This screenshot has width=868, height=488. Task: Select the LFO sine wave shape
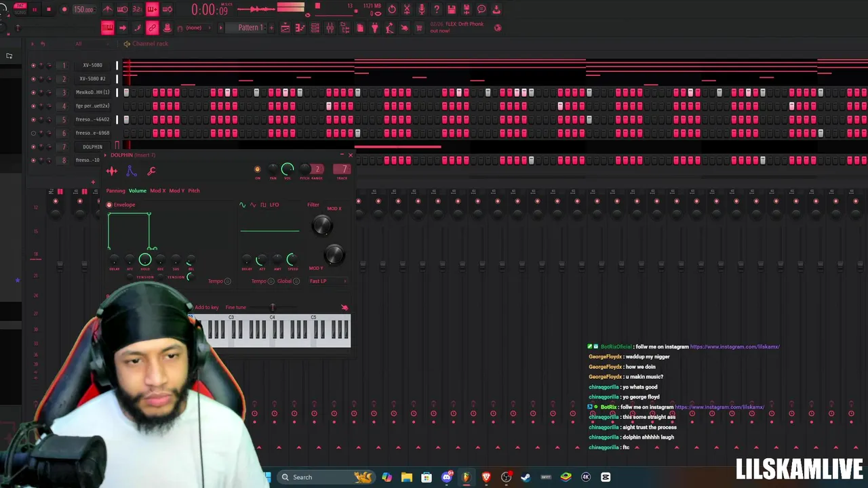tap(243, 205)
